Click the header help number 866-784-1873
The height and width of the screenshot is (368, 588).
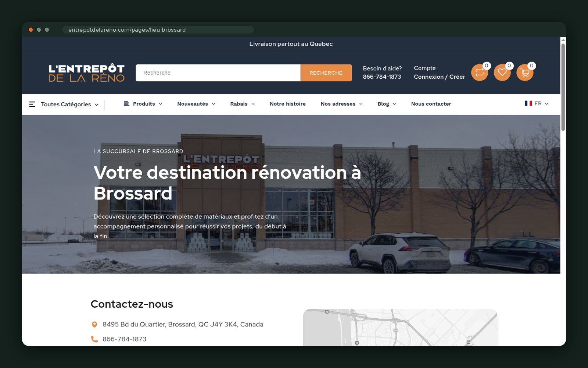click(382, 77)
